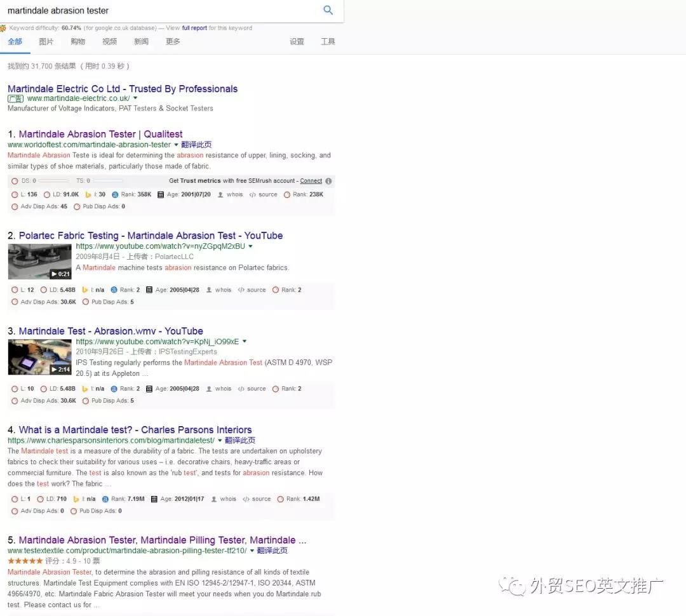This screenshot has height=616, width=686.
Task: Expand the worldoftest.com URL dropdown arrow
Action: pyautogui.click(x=177, y=145)
